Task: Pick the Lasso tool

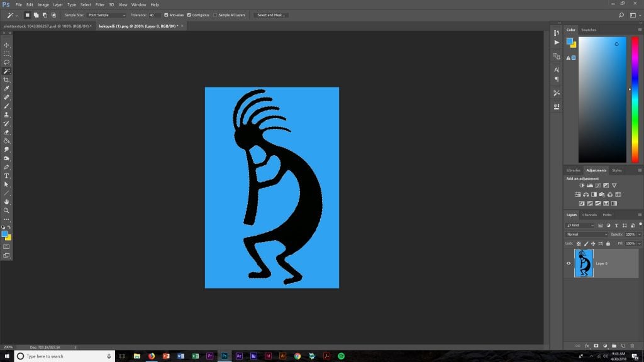Action: pos(6,63)
